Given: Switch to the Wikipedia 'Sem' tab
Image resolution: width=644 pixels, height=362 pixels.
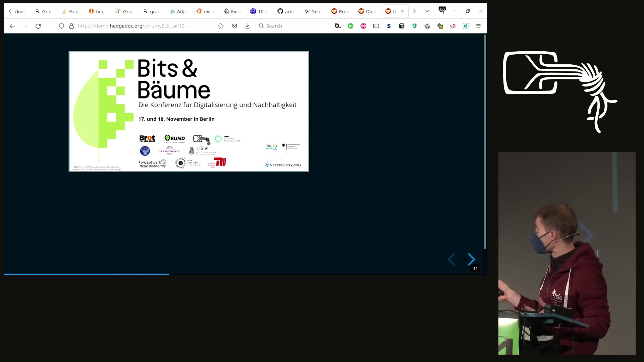Looking at the screenshot, I should pyautogui.click(x=313, y=11).
